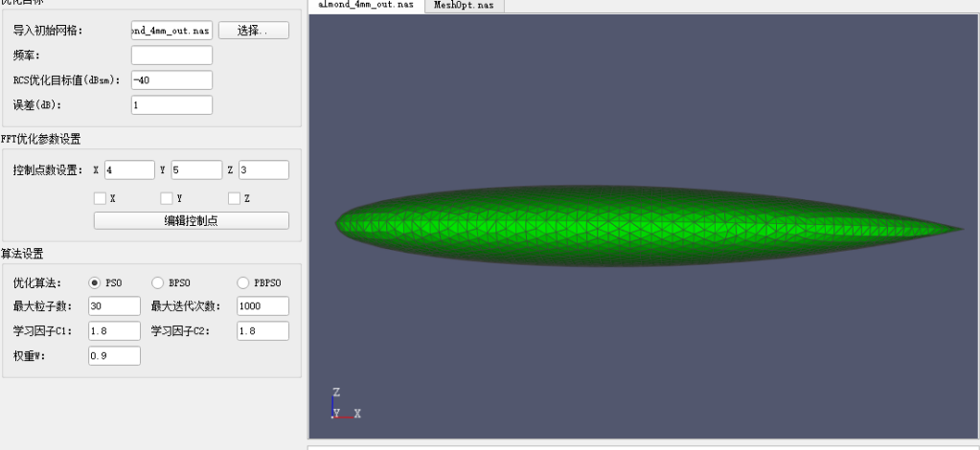
Task: Click the 最大粒子数 field showing 30
Action: tap(114, 306)
